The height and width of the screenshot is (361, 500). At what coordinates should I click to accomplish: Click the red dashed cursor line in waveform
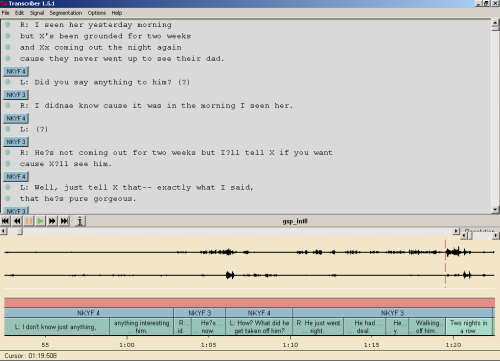445,263
